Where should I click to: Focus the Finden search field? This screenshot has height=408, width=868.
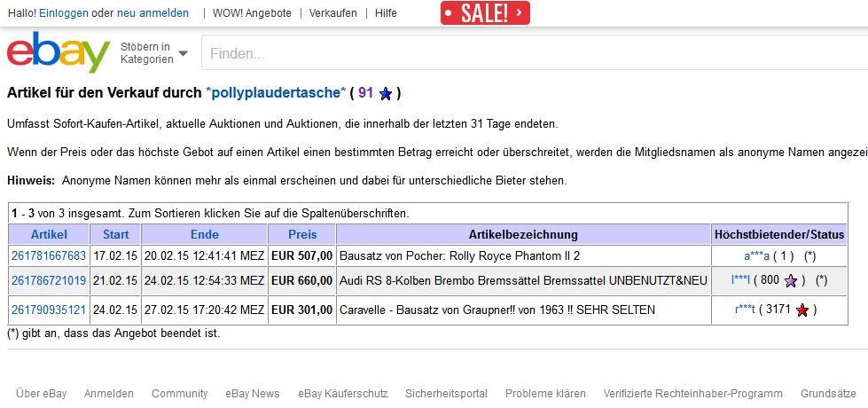(x=535, y=54)
